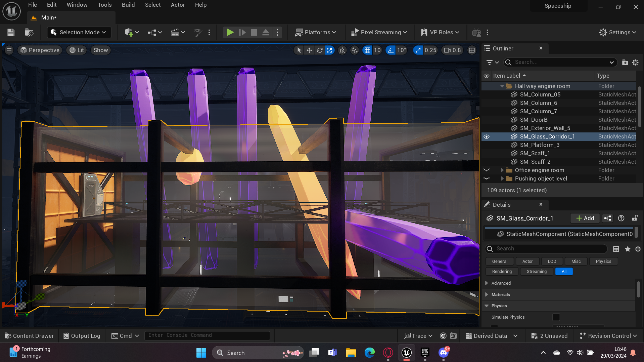
Task: Change the grid snap value 10
Action: [377, 50]
